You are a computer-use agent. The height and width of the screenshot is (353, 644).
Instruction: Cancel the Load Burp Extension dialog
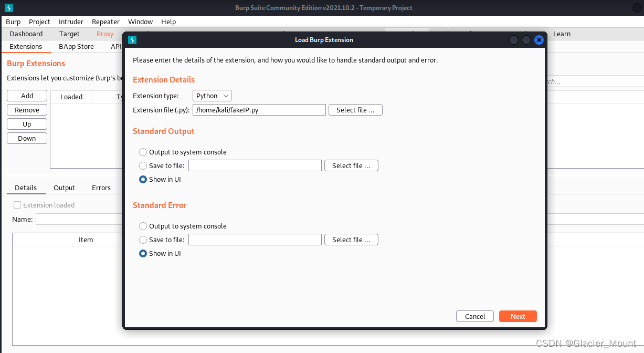pos(474,316)
